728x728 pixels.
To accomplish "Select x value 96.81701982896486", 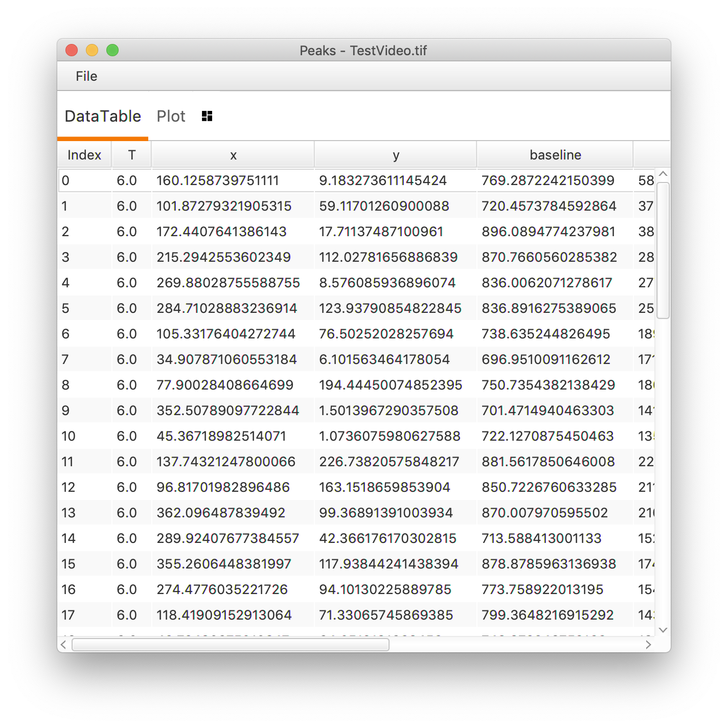I will [x=223, y=487].
